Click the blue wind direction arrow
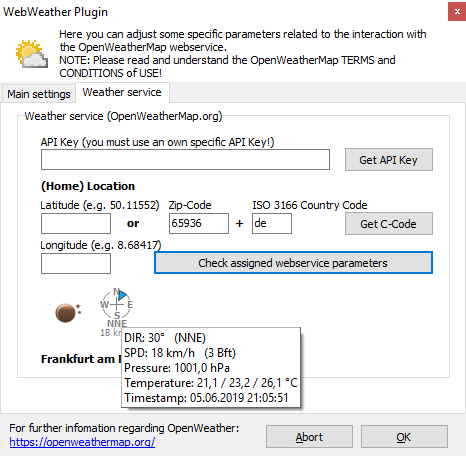The width and height of the screenshot is (466, 456). 122,295
